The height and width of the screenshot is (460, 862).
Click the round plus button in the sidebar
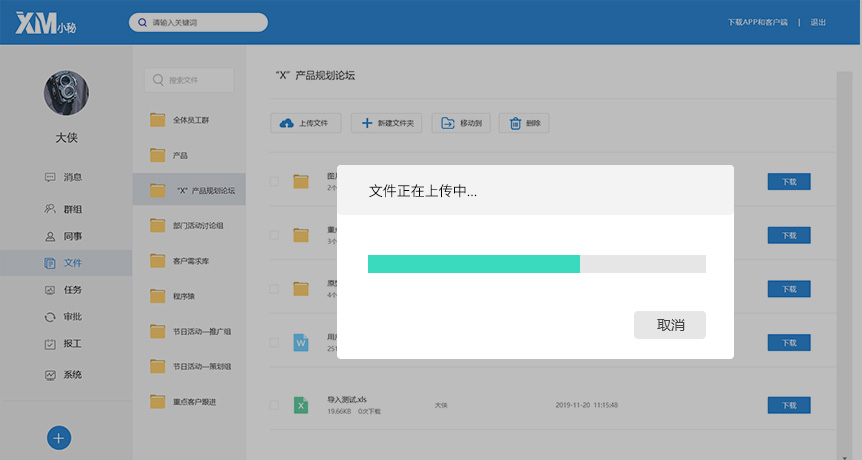pos(59,438)
